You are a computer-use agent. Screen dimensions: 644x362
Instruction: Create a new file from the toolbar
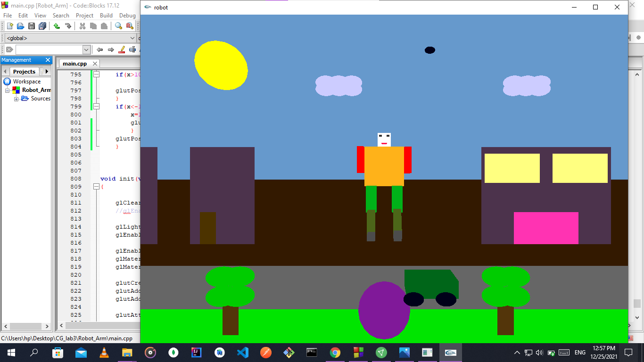10,26
